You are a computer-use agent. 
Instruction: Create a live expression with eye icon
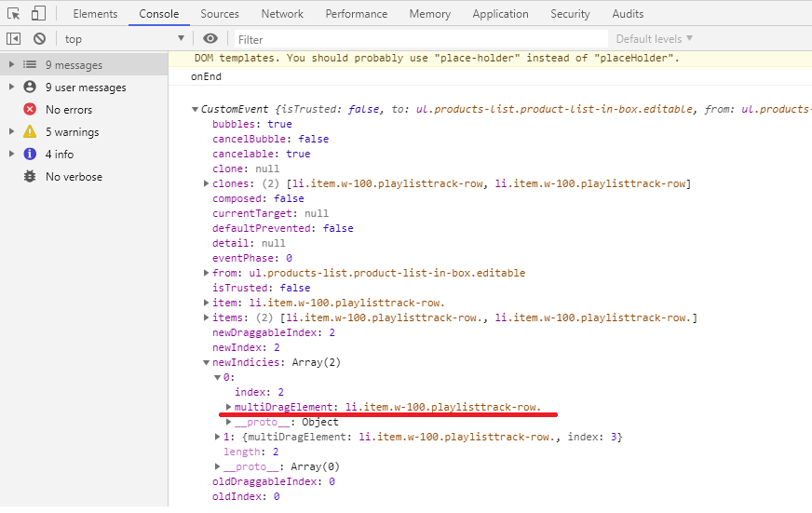210,39
